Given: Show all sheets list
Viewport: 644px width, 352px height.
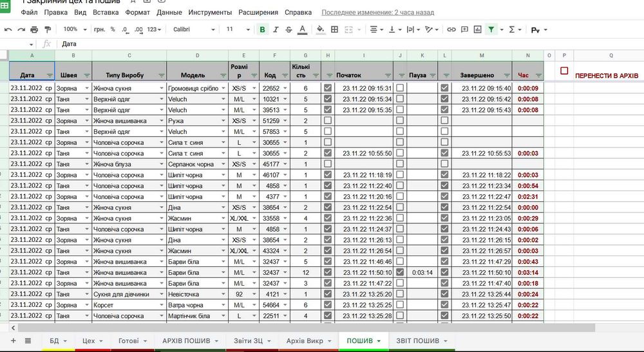Looking at the screenshot, I should [28, 340].
